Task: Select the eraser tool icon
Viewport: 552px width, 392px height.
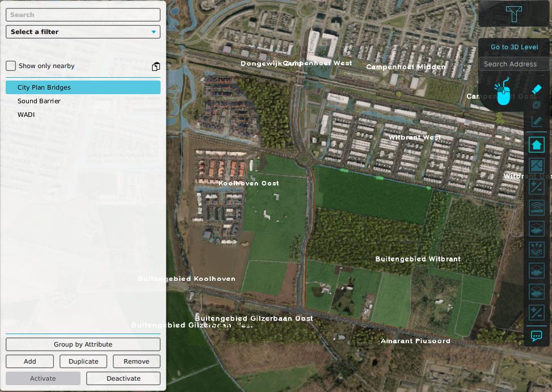Action: [536, 90]
